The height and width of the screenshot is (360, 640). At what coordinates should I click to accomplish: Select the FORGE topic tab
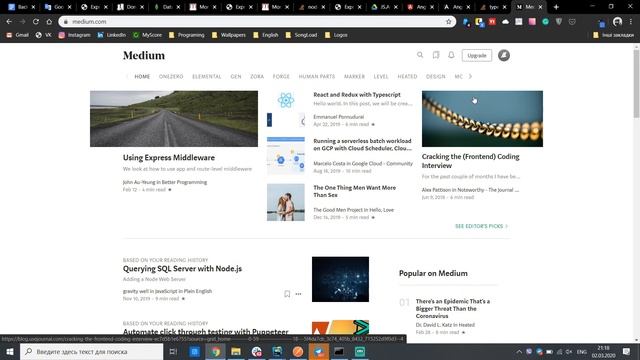(281, 76)
